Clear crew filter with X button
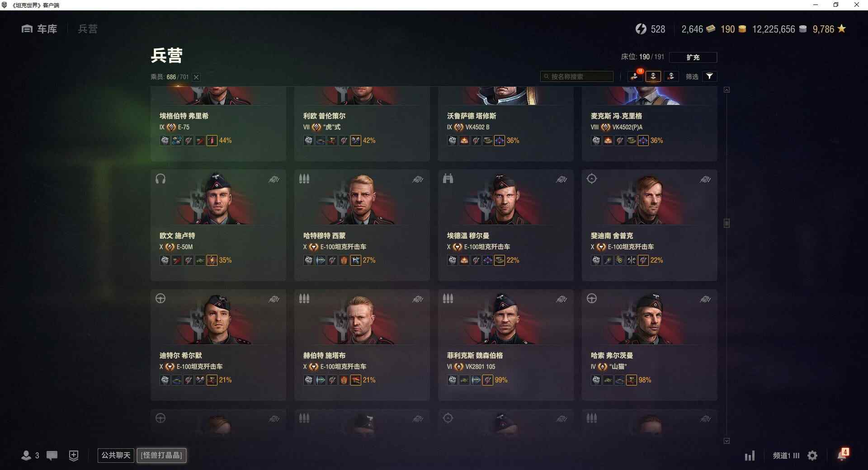Viewport: 868px width, 470px height. pos(196,77)
